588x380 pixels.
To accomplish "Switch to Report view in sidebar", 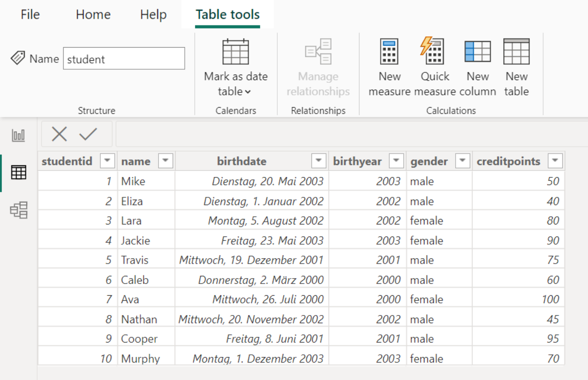I will point(19,135).
